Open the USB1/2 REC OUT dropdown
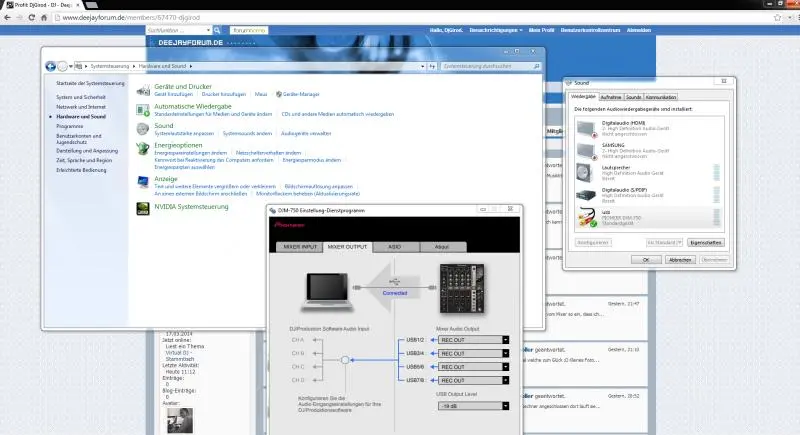The width and height of the screenshot is (800, 435). pyautogui.click(x=505, y=340)
